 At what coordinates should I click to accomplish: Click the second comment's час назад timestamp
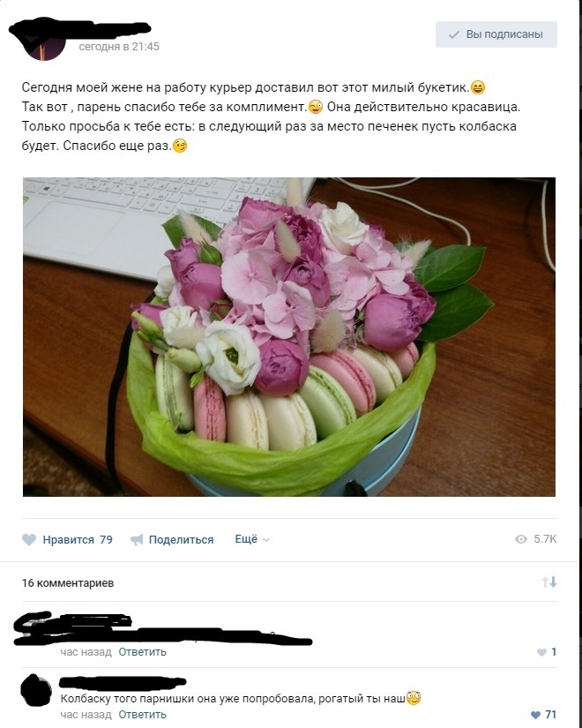(x=86, y=715)
